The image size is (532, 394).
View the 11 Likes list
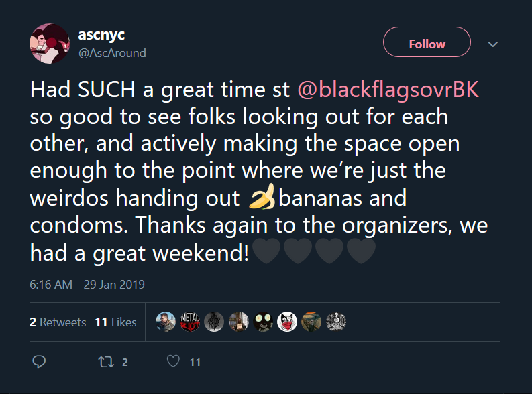[115, 322]
